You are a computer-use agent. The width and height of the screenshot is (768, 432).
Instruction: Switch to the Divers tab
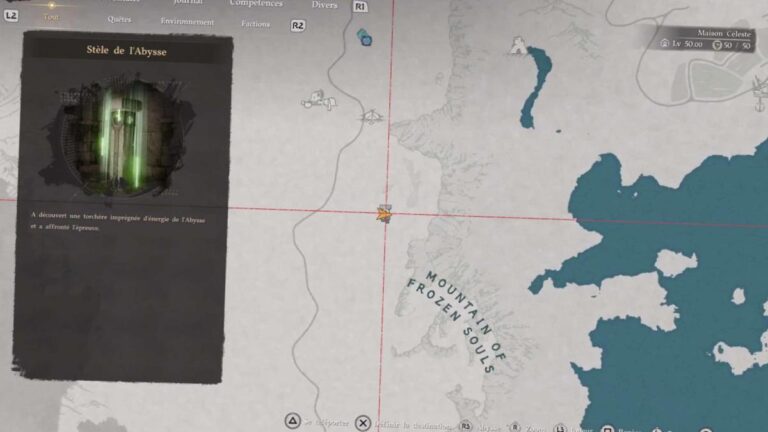(324, 5)
